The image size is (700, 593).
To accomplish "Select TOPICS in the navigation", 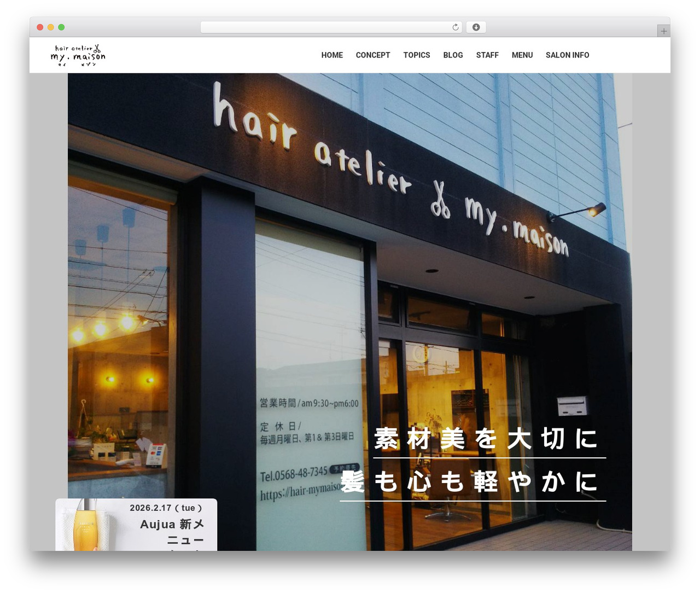I will [x=417, y=55].
